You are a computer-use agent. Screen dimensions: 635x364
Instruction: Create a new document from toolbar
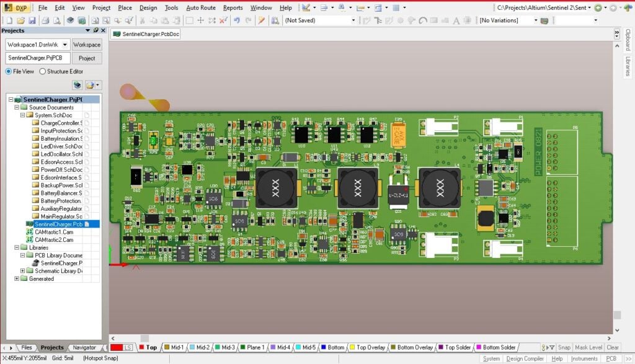[x=9, y=20]
